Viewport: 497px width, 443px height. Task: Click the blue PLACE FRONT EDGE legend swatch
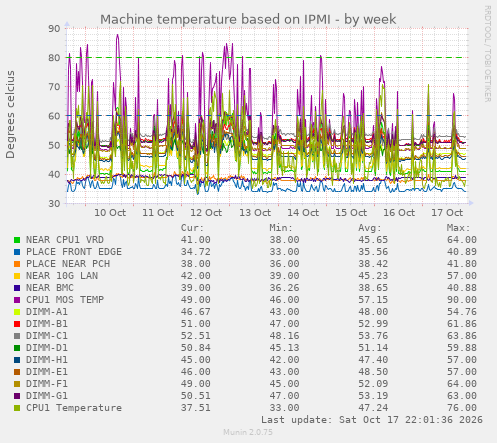click(x=17, y=252)
